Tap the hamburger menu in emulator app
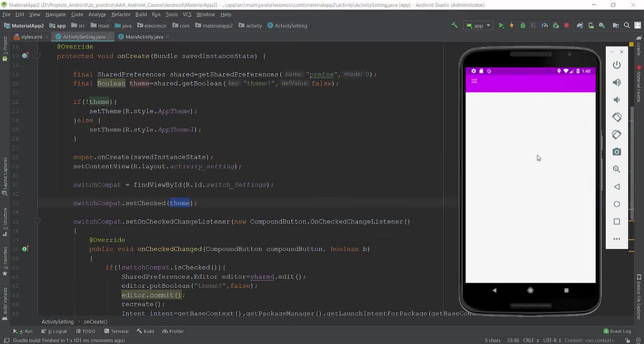The height and width of the screenshot is (344, 644). (474, 81)
